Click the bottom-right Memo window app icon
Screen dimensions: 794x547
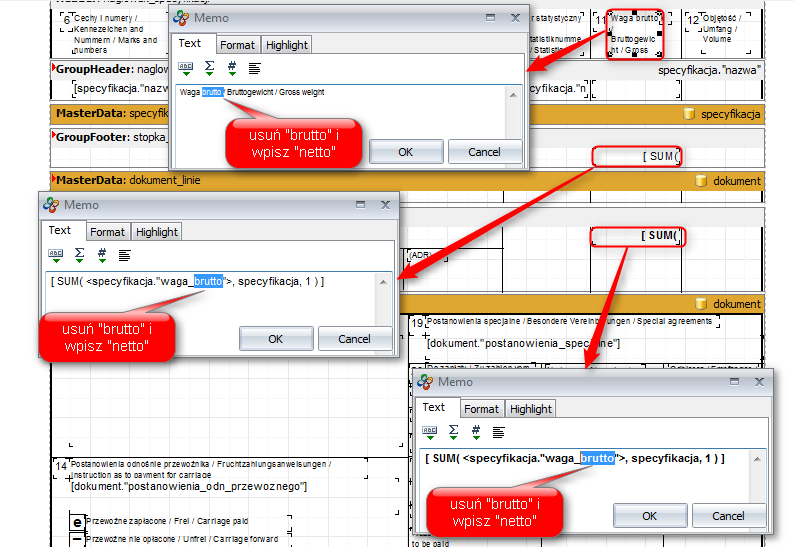click(x=425, y=382)
